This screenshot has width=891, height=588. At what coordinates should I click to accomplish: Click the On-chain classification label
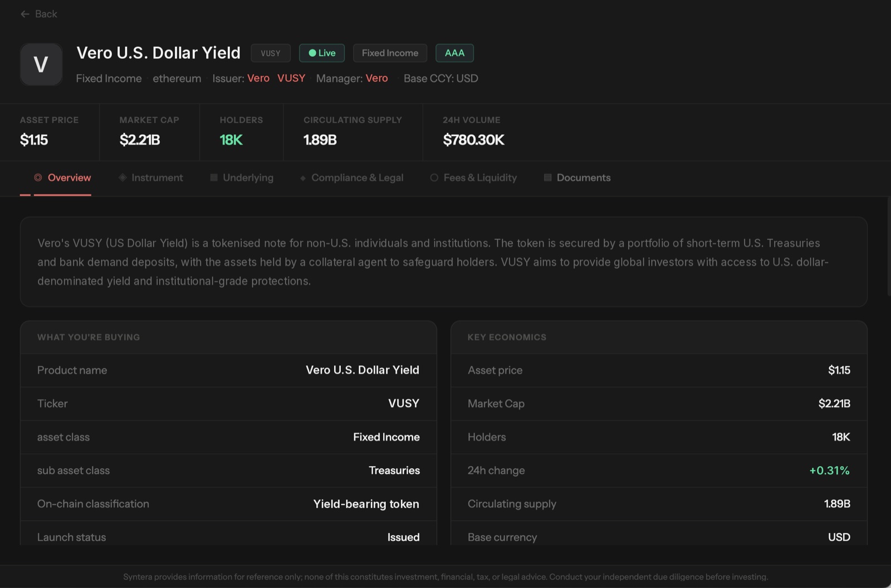click(93, 504)
